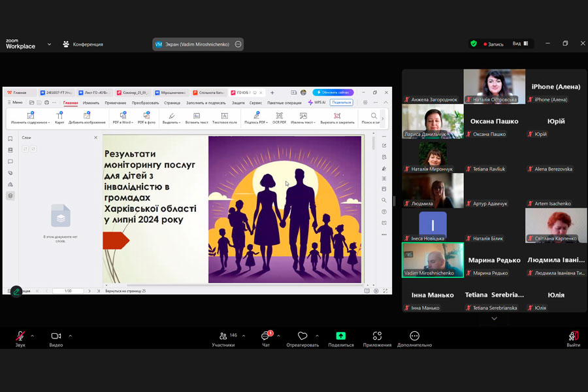588x392 pixels.
Task: Open the Дополнительно more options icon
Action: pyautogui.click(x=414, y=336)
